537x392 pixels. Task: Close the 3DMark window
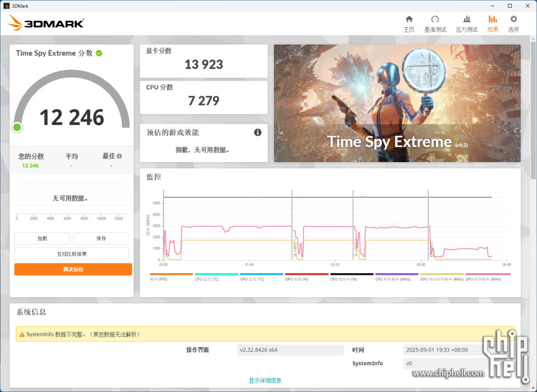pyautogui.click(x=528, y=6)
